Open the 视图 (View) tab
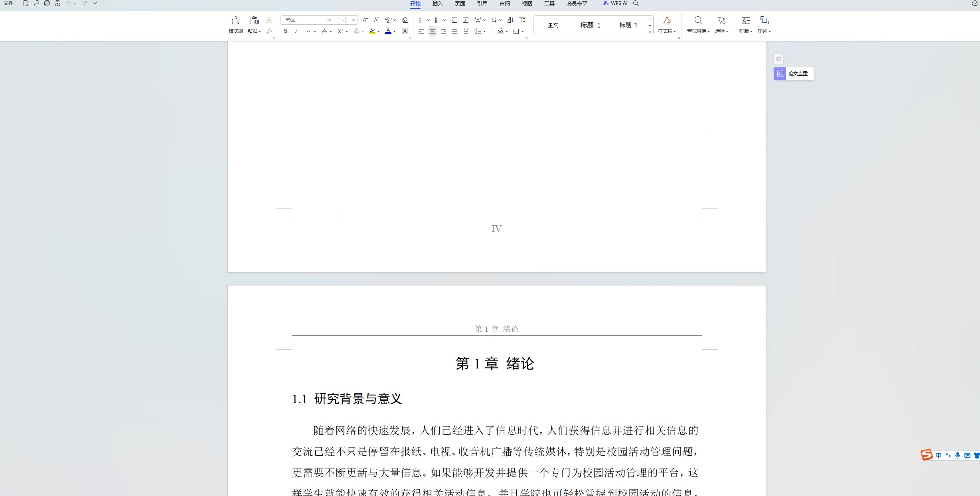The image size is (980, 496). click(527, 4)
